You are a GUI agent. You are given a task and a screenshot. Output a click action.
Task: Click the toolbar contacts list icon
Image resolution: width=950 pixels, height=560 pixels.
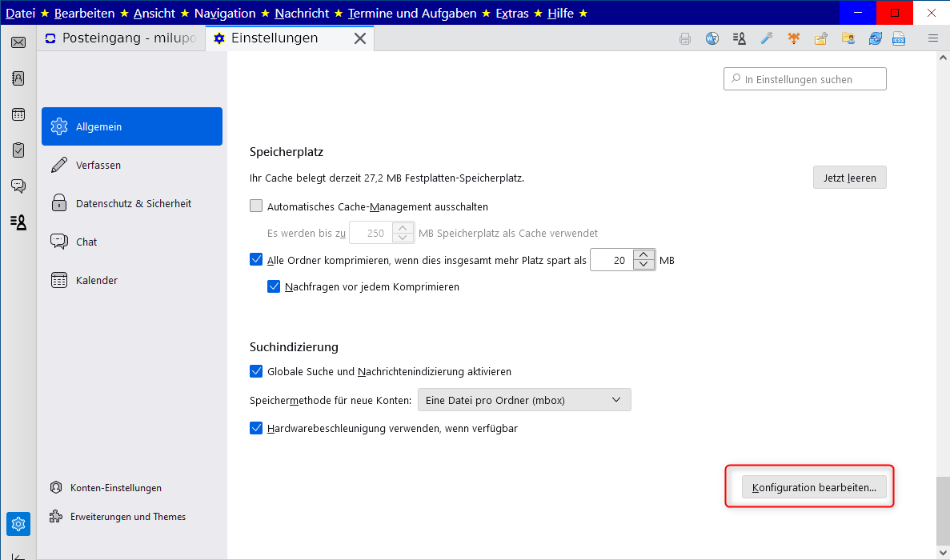[740, 38]
